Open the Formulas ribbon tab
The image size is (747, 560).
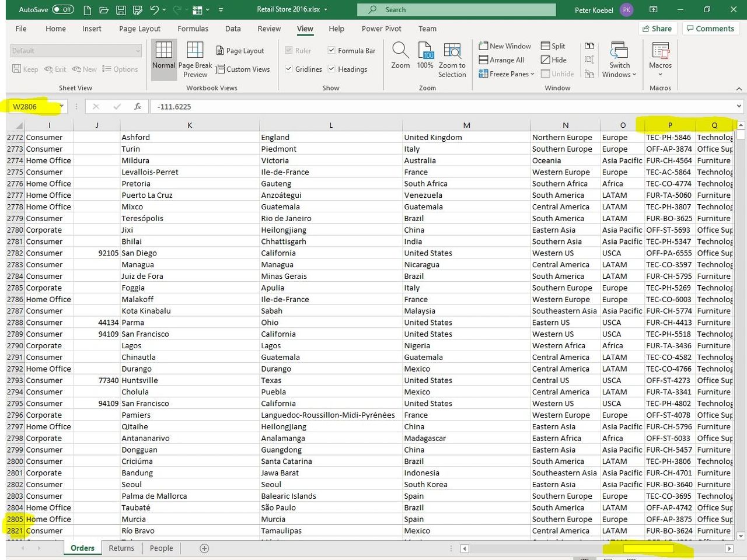[x=193, y=29]
